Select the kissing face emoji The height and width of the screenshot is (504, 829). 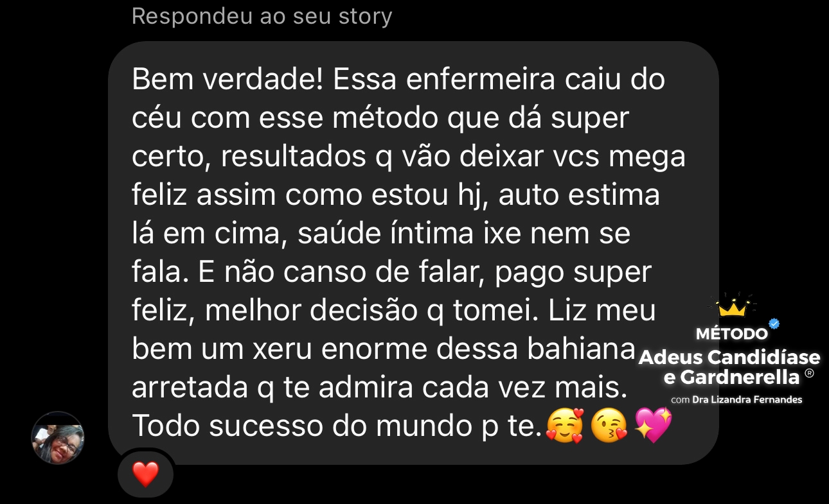(x=608, y=426)
